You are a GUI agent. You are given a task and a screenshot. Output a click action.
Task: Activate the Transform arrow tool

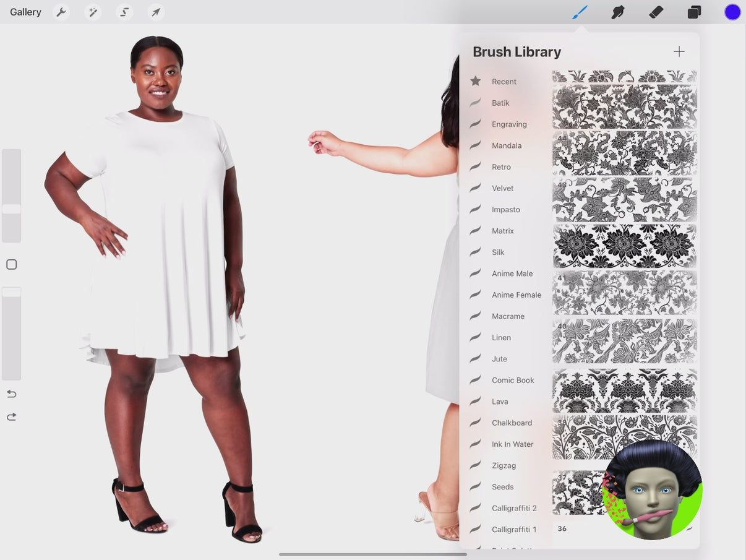pos(156,12)
